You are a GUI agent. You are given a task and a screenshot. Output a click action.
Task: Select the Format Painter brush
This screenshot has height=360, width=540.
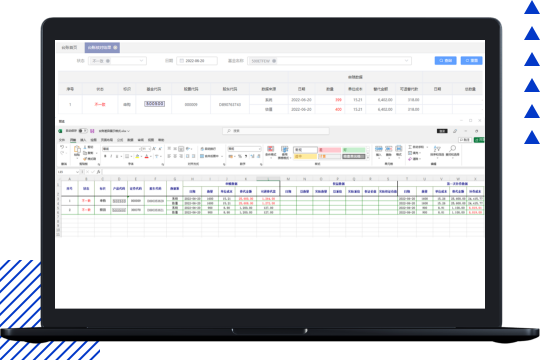[x=85, y=158]
